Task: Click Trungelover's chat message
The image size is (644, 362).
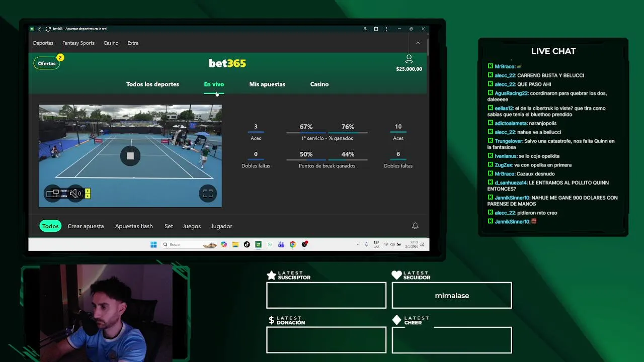Action: point(551,144)
